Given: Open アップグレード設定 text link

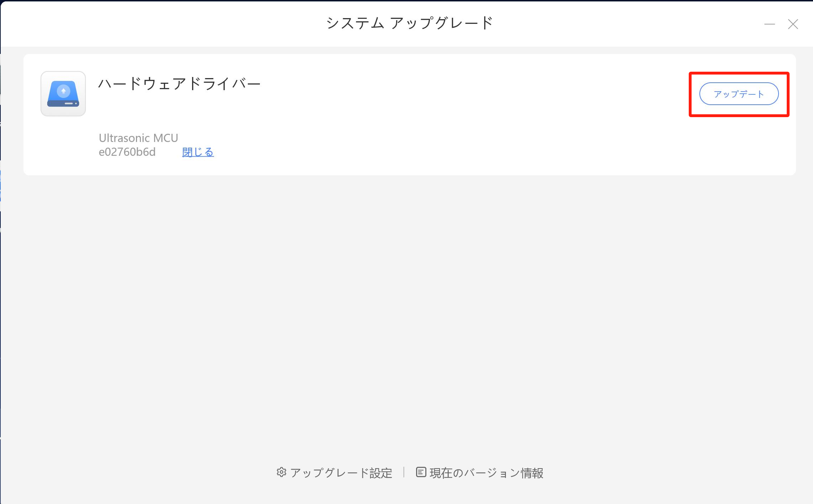Looking at the screenshot, I should coord(341,473).
